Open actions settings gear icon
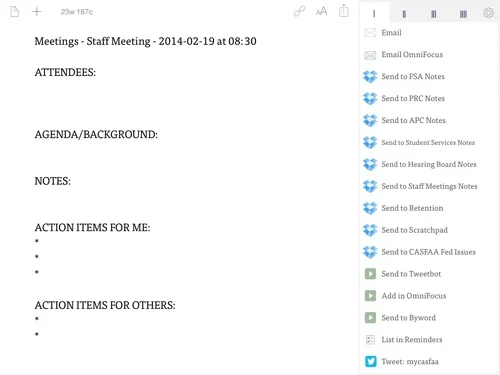 (488, 13)
